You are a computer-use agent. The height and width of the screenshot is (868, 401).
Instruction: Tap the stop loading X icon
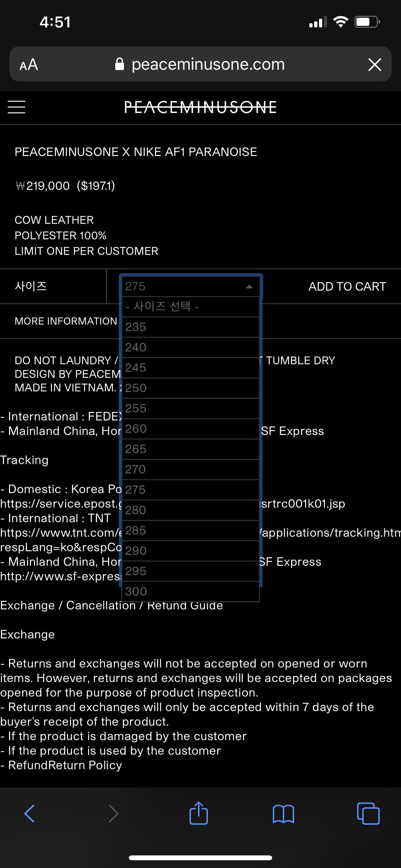click(375, 64)
